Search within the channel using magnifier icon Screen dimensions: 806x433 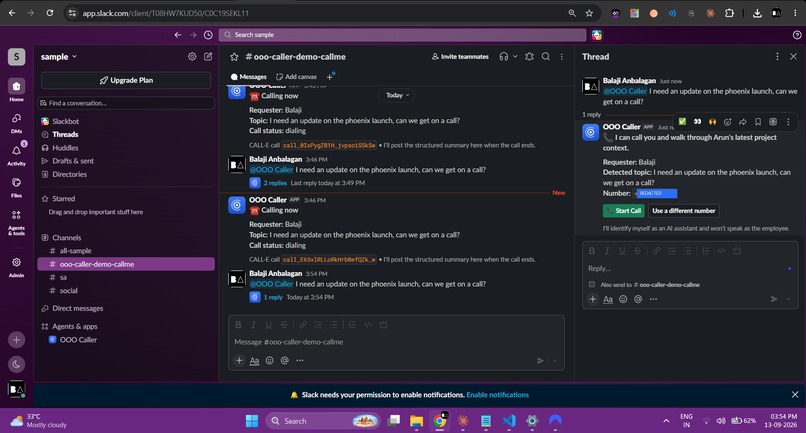click(x=546, y=57)
